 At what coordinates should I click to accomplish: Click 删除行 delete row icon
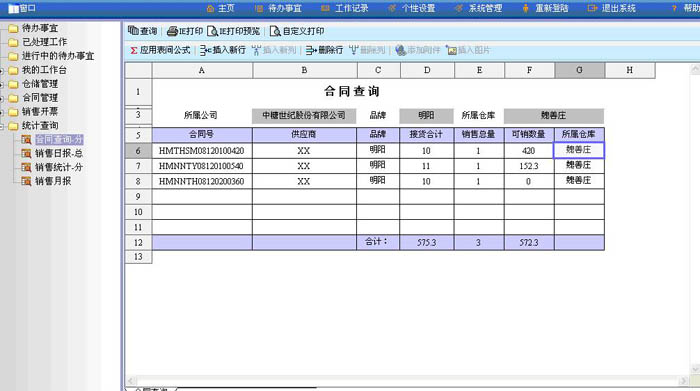(311, 50)
